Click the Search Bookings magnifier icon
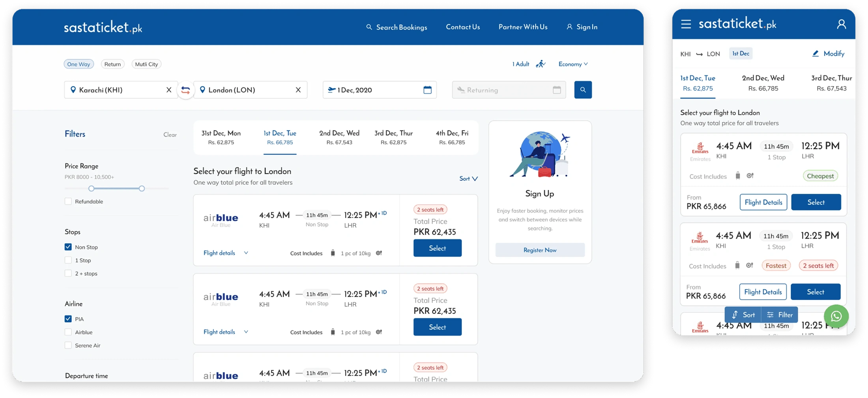Viewport: 868px width, 398px height. (x=369, y=27)
